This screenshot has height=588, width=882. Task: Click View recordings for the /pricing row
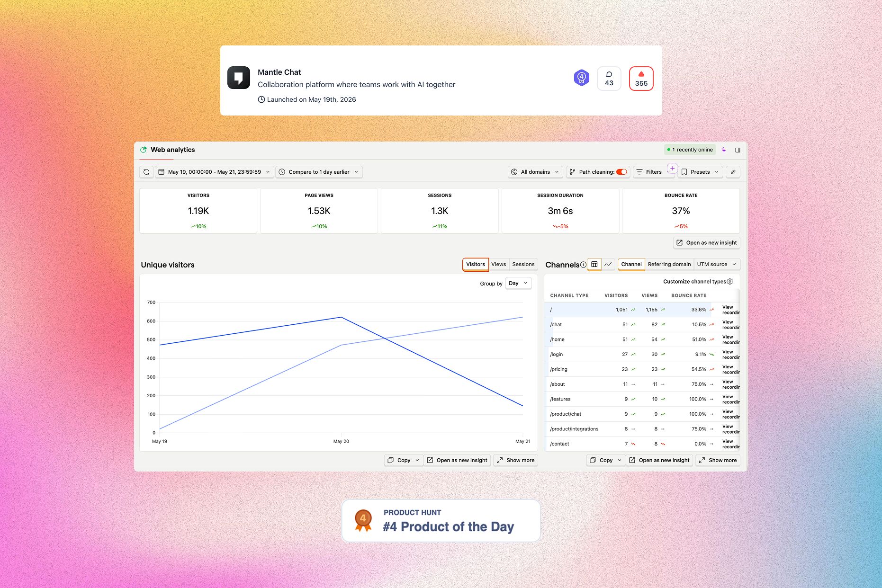(730, 369)
